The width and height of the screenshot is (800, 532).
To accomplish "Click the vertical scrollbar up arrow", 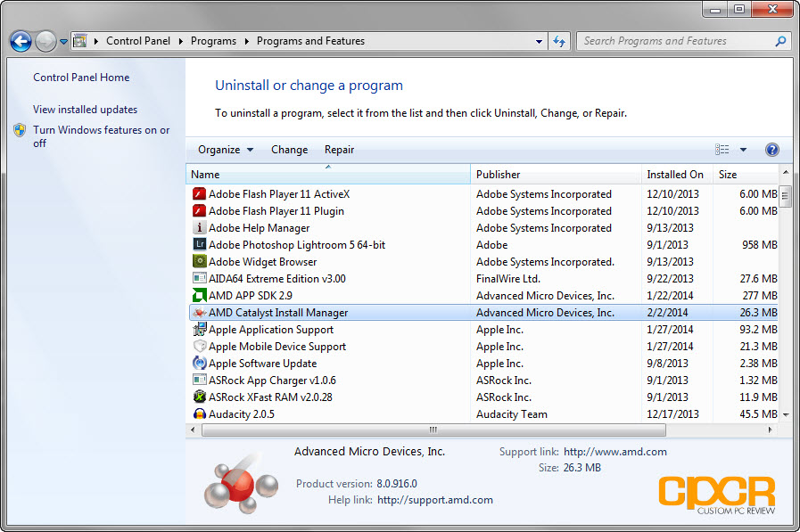I will pyautogui.click(x=786, y=173).
